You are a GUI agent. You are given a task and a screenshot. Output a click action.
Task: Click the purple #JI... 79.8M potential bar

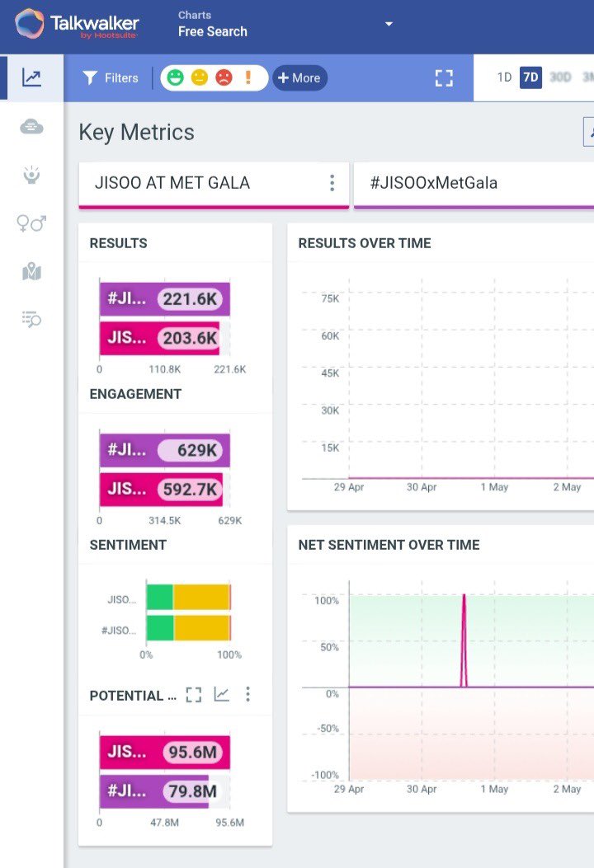coord(154,791)
